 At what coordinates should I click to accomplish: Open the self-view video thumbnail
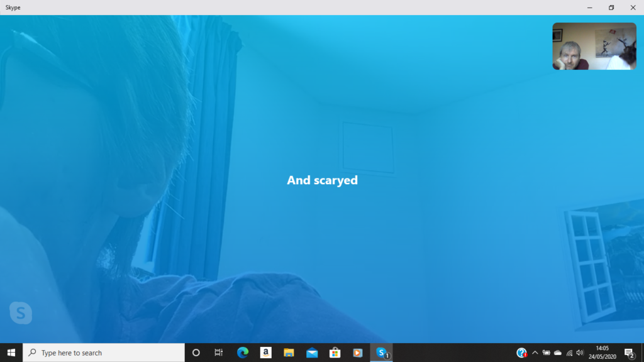coord(594,46)
